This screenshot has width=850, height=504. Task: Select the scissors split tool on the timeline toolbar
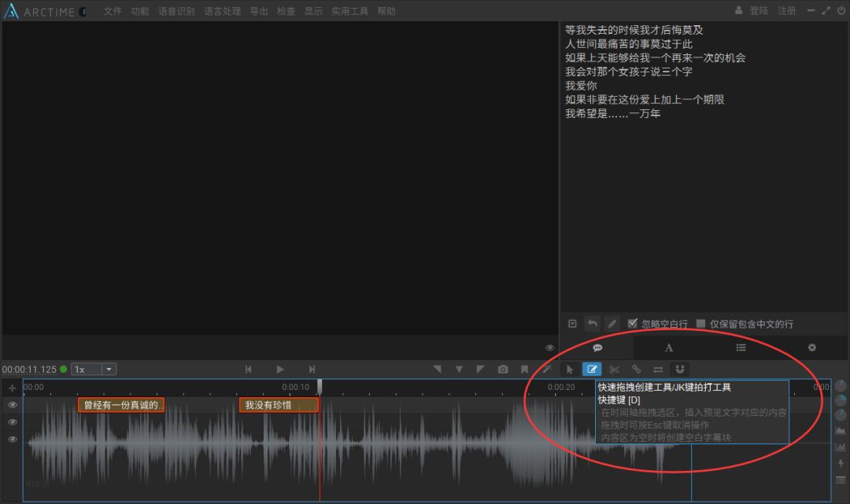615,369
